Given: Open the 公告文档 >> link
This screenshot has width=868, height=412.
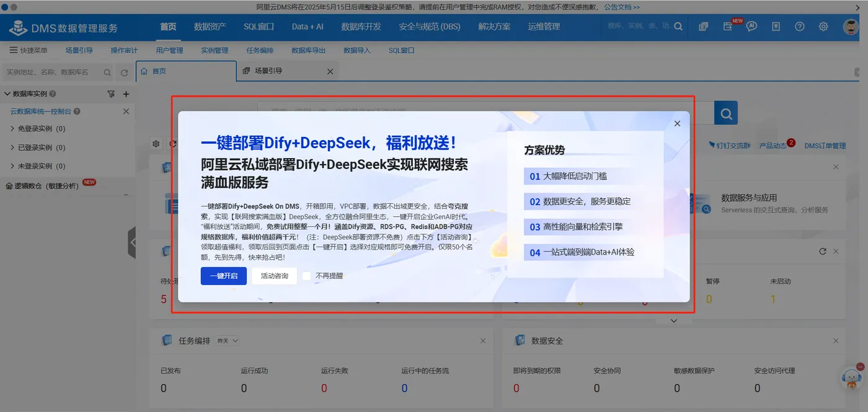Looking at the screenshot, I should (x=622, y=7).
